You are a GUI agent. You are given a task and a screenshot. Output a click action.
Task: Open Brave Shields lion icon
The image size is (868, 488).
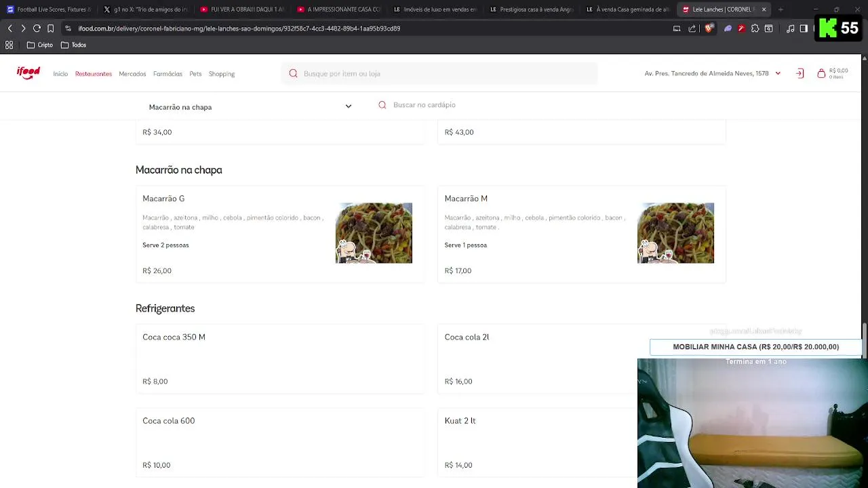tap(709, 28)
